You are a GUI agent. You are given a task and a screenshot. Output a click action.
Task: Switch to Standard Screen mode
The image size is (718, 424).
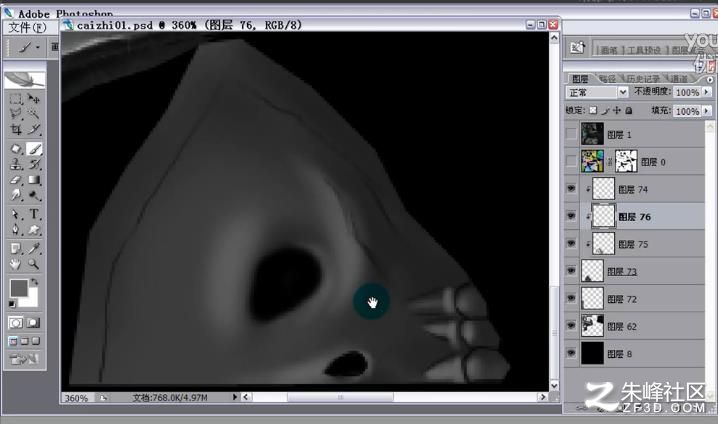pos(13,341)
